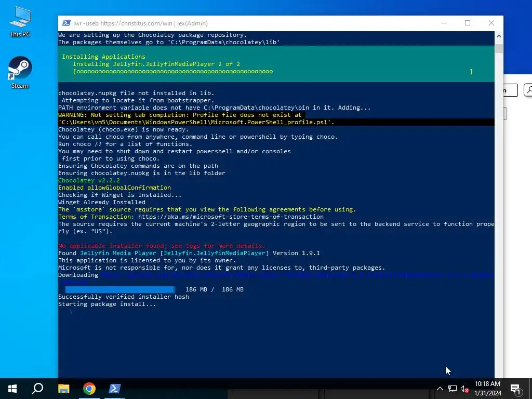532x399 pixels.
Task: Open File Explorer from taskbar
Action: click(64, 389)
